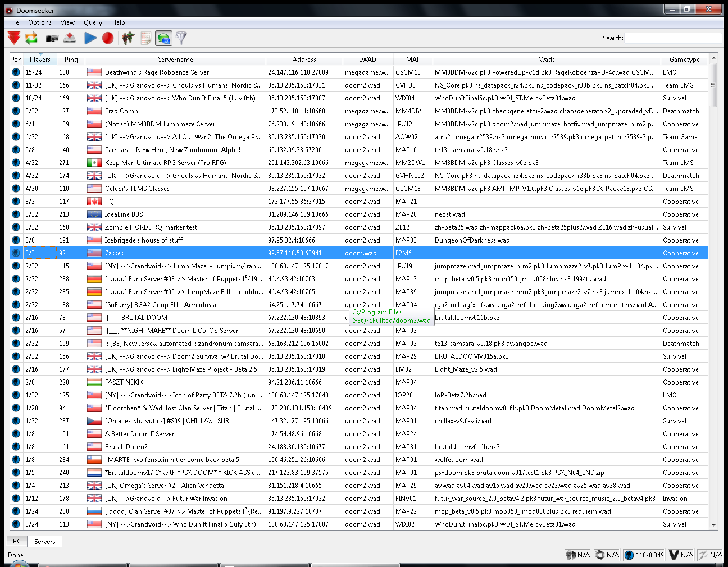Click the EU flag beside IdeaLine BBS
The height and width of the screenshot is (567, 728).
[94, 214]
